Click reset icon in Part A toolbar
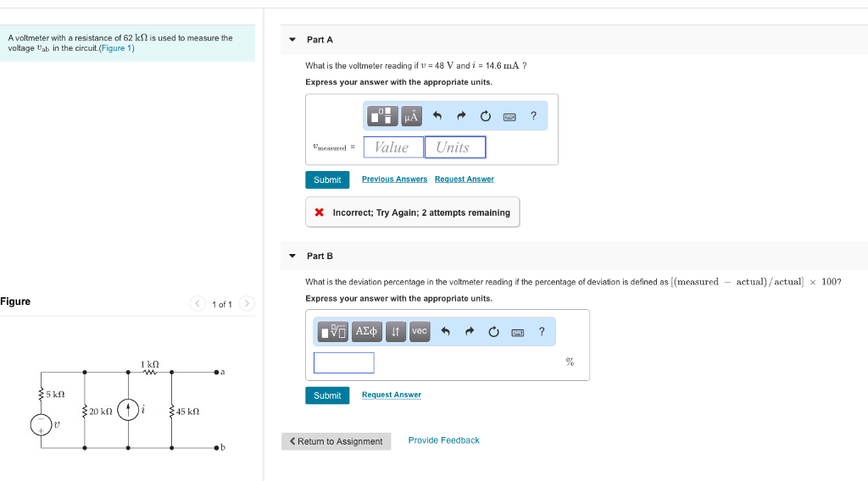Image resolution: width=868 pixels, height=481 pixels. 486,116
